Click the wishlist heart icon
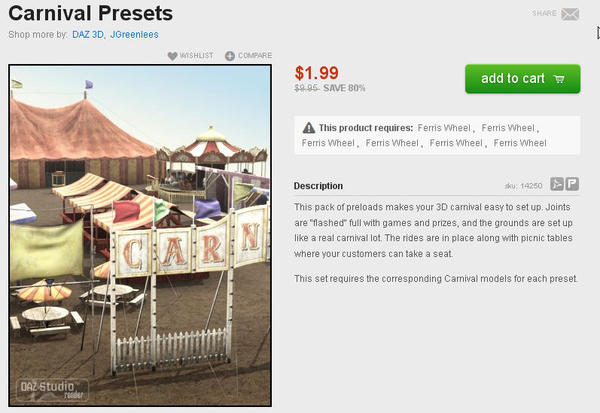The height and width of the screenshot is (413, 600). coord(173,56)
